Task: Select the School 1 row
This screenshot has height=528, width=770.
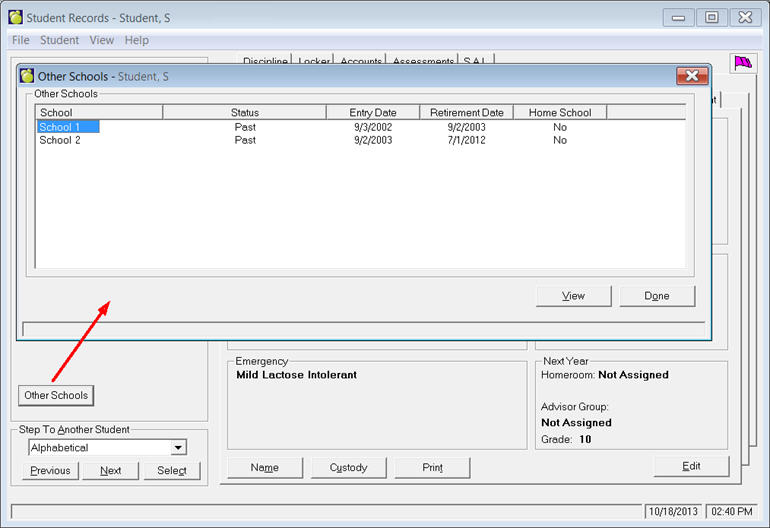Action: point(66,127)
